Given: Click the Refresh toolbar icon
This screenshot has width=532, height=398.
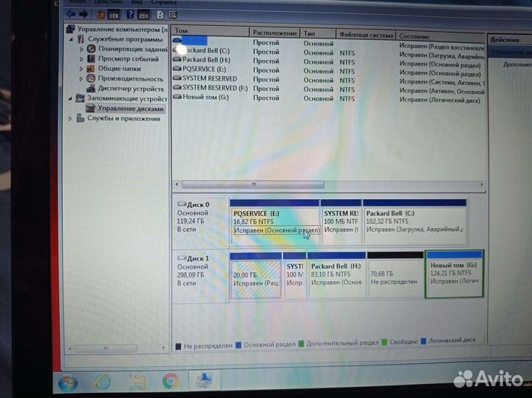Looking at the screenshot, I should coord(160,15).
